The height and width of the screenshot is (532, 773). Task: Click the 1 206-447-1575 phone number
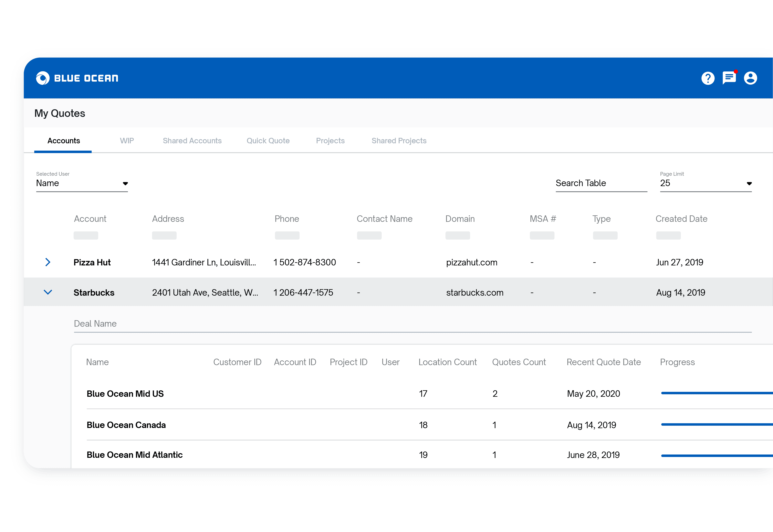click(303, 293)
